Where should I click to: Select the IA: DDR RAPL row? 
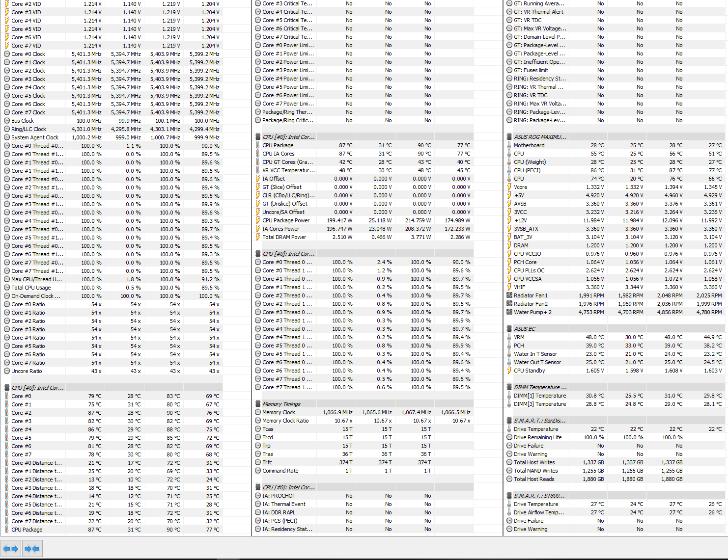pyautogui.click(x=363, y=512)
